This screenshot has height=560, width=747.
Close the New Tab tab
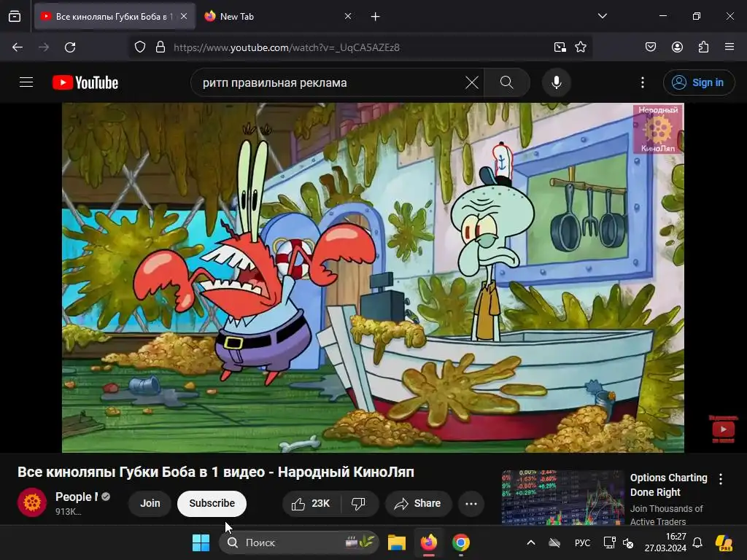(x=348, y=16)
